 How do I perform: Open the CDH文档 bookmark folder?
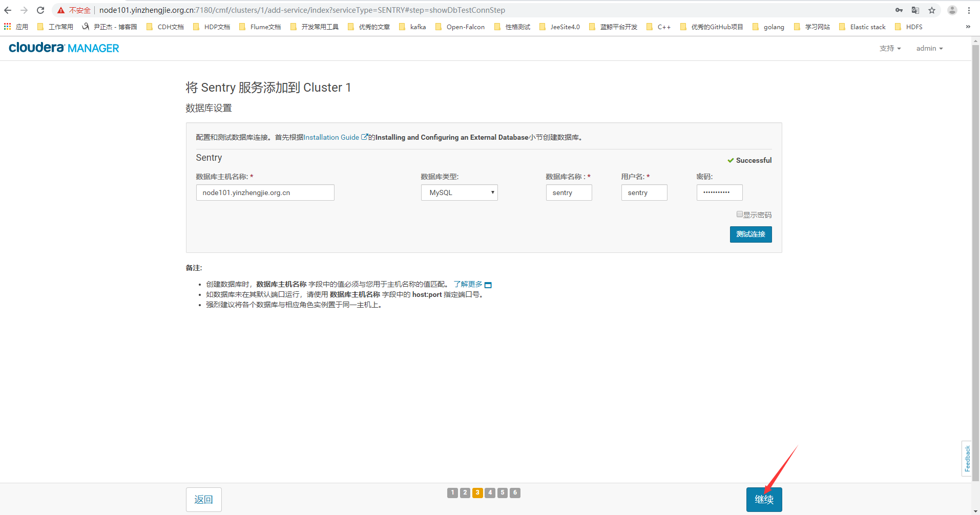pyautogui.click(x=165, y=27)
